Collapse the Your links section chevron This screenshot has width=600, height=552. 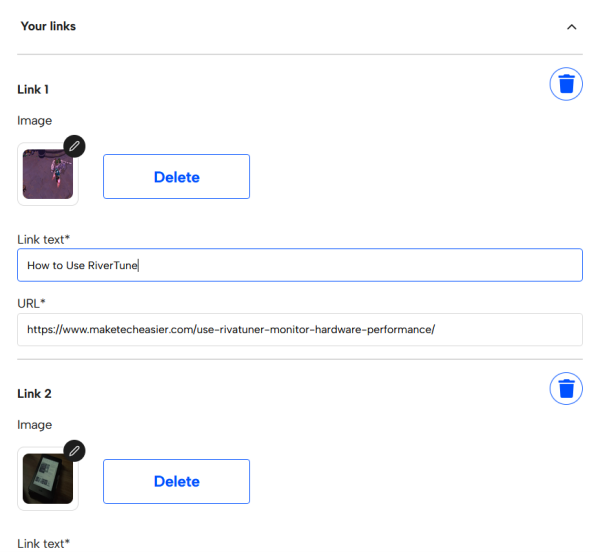[571, 27]
